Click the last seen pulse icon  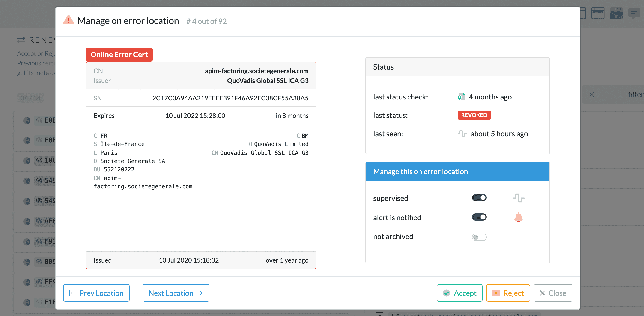[x=462, y=134]
